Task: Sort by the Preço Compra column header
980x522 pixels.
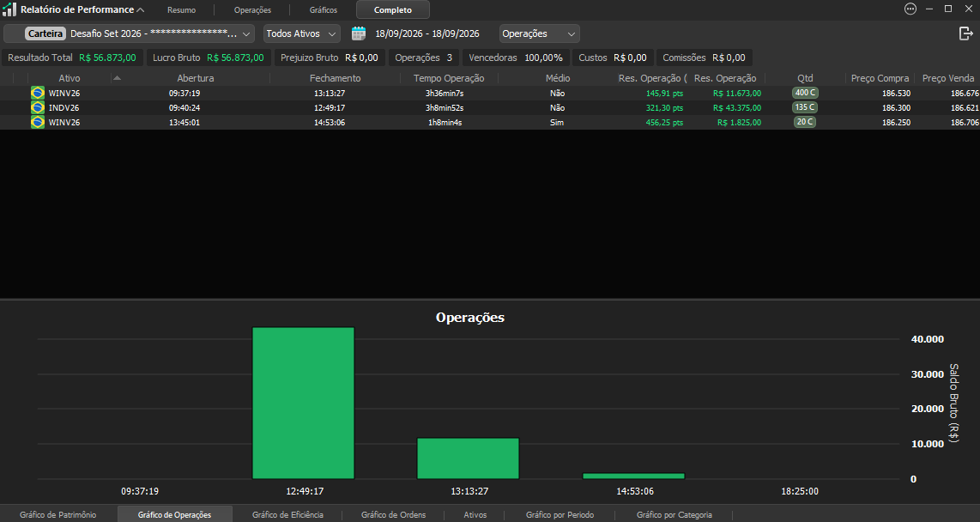Action: tap(880, 78)
